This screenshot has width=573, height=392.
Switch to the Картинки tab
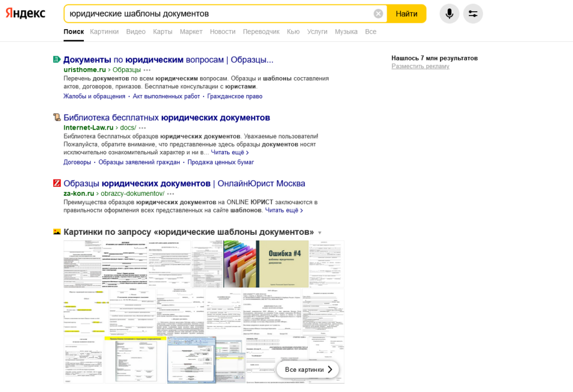104,32
